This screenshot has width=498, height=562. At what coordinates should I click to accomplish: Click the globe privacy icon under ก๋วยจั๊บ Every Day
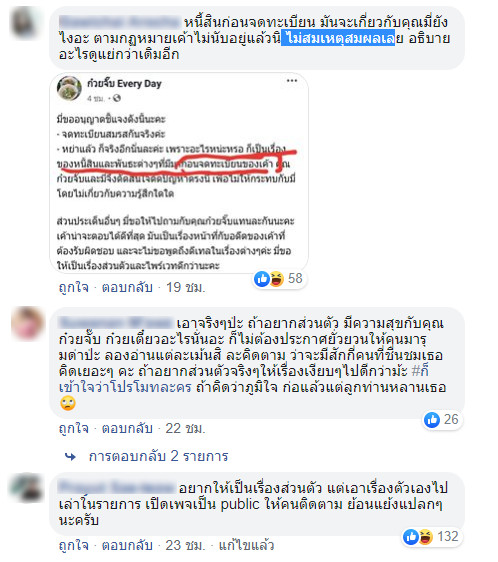pyautogui.click(x=117, y=98)
